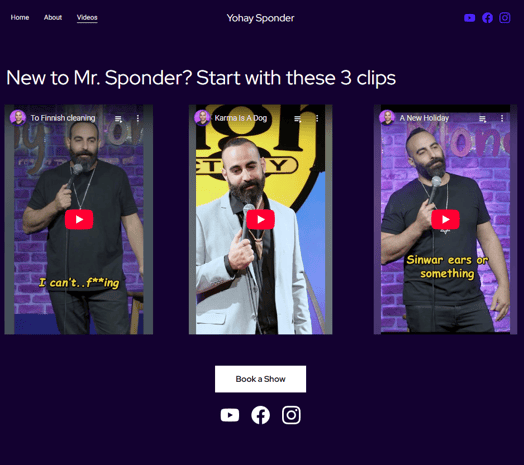Open playlist icon on 'To Finnish cleaning' video
The image size is (524, 465).
click(x=118, y=118)
